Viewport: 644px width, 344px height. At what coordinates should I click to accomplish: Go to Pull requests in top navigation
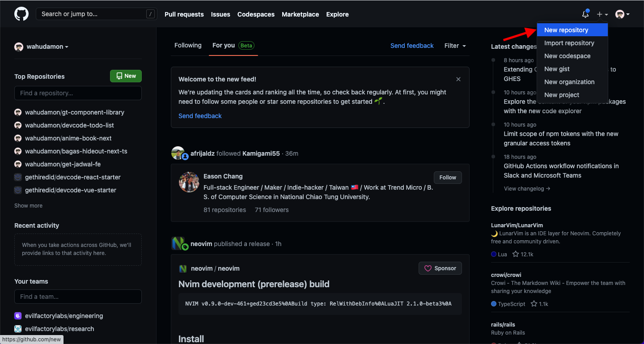pos(184,14)
